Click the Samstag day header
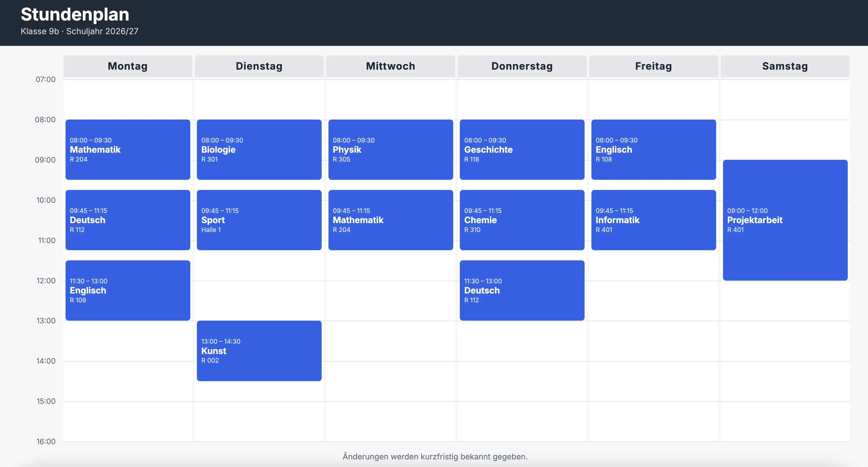This screenshot has height=467, width=868. click(785, 66)
